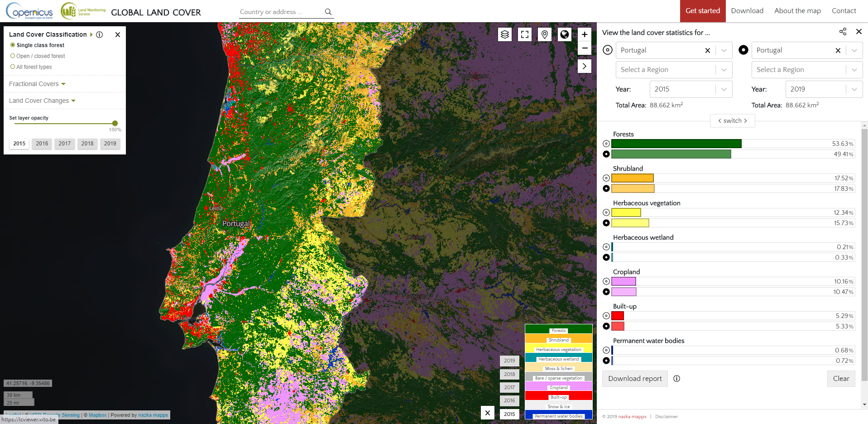The width and height of the screenshot is (868, 424).
Task: Open the About the map menu item
Action: [x=797, y=10]
